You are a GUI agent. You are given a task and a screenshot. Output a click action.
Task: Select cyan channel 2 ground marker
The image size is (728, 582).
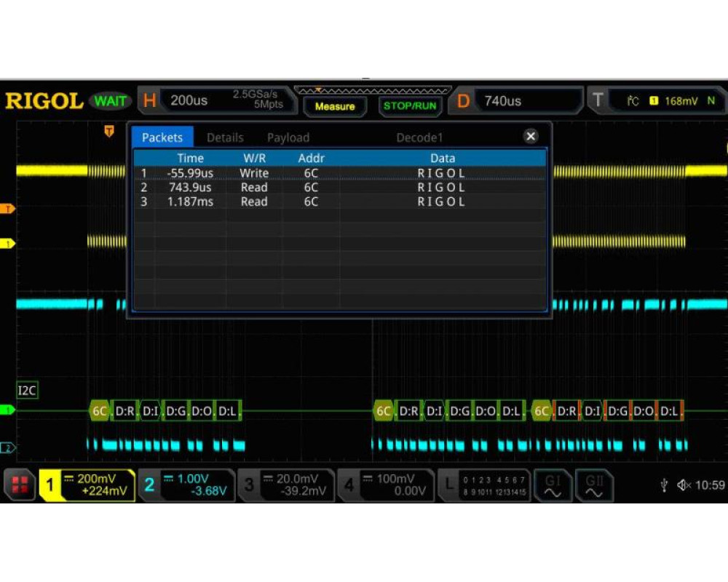click(7, 447)
